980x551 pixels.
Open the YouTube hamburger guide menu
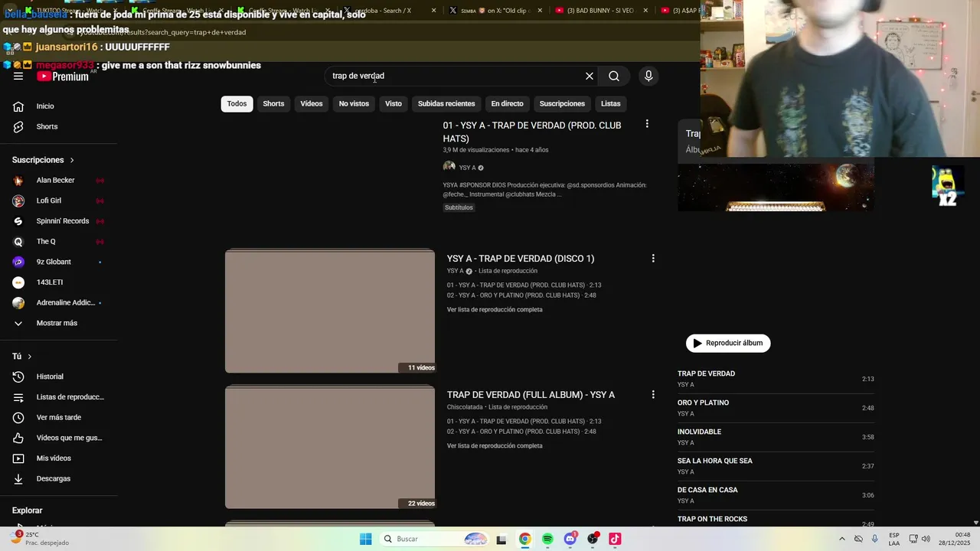click(x=18, y=76)
